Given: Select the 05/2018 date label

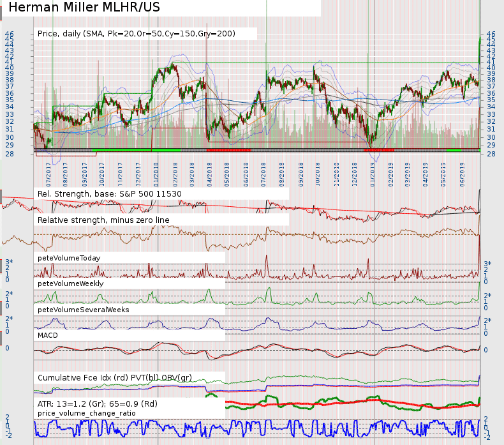Looking at the screenshot, I should [226, 174].
